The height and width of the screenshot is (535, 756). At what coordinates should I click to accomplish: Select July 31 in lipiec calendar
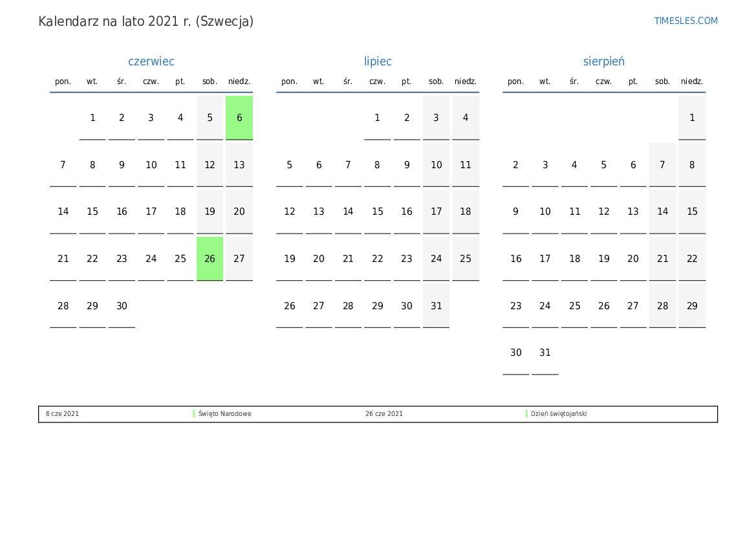pyautogui.click(x=436, y=306)
